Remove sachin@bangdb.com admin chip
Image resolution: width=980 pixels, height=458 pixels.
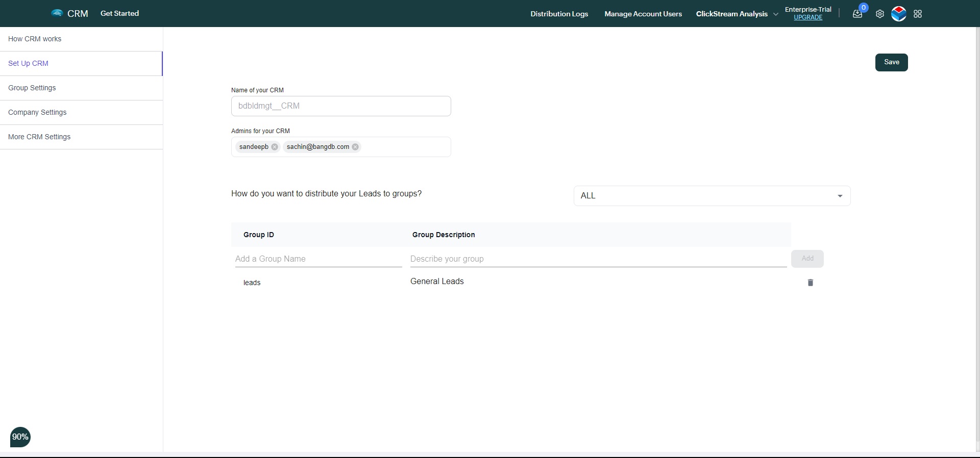(355, 147)
